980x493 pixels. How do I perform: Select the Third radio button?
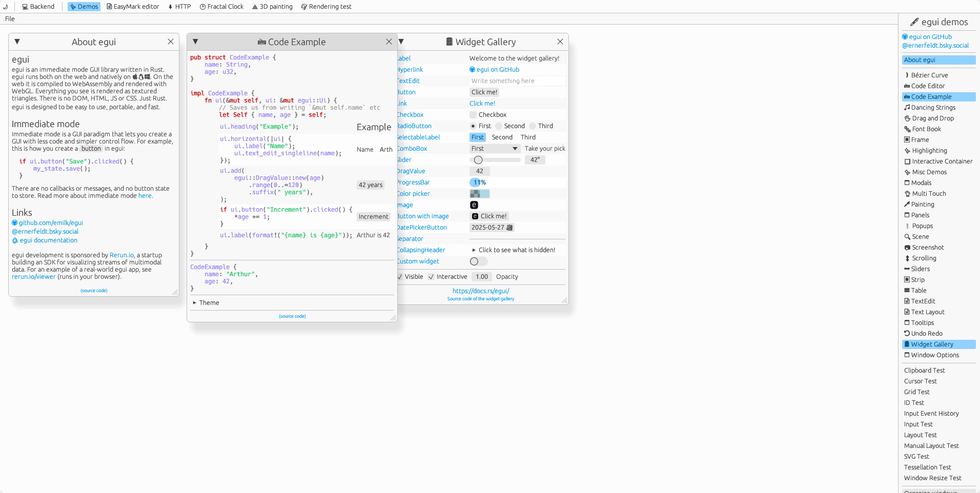[x=541, y=126]
